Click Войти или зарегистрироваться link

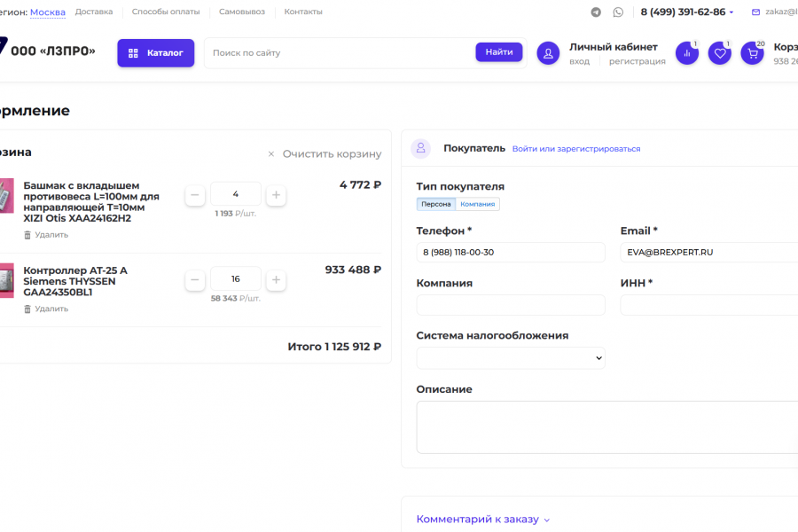pyautogui.click(x=576, y=149)
